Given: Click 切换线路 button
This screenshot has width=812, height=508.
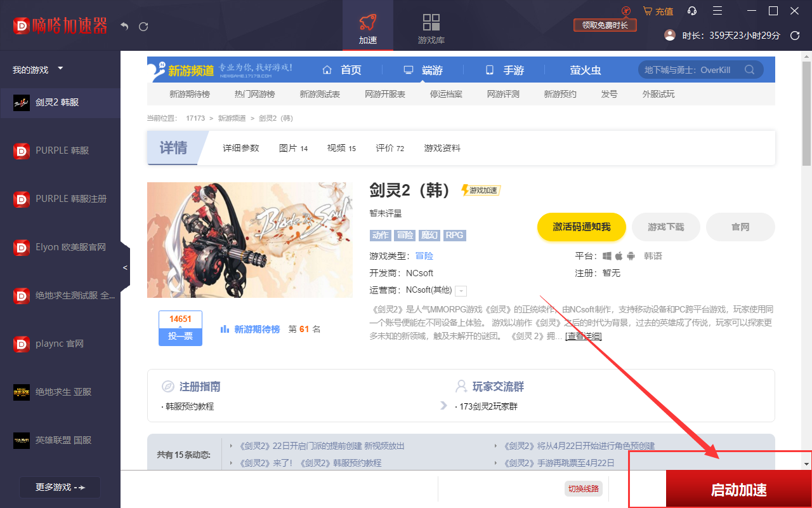Looking at the screenshot, I should pos(583,489).
